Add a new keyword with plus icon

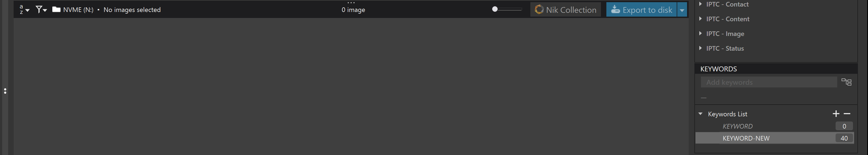836,114
